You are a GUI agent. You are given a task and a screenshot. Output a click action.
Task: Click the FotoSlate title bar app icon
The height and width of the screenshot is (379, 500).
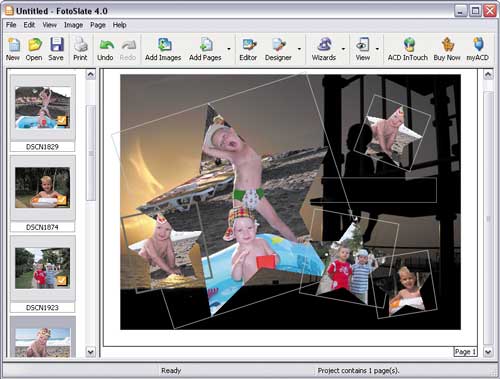9,11
